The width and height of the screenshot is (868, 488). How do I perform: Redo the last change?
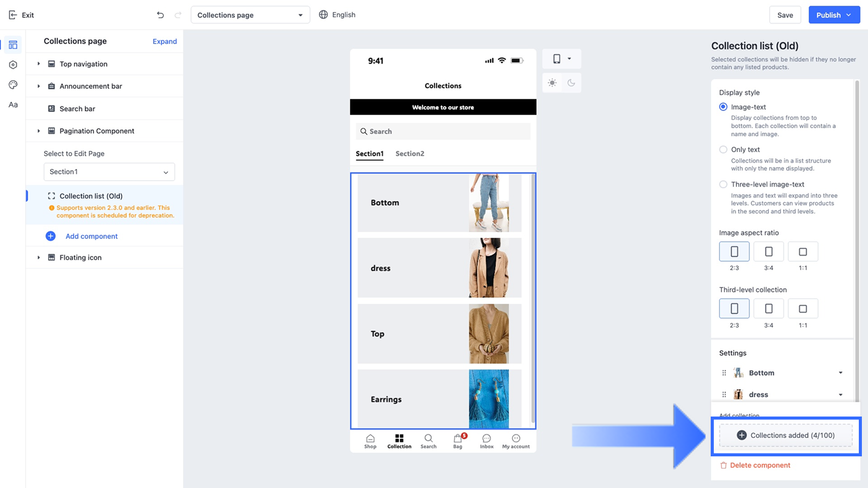(x=178, y=15)
